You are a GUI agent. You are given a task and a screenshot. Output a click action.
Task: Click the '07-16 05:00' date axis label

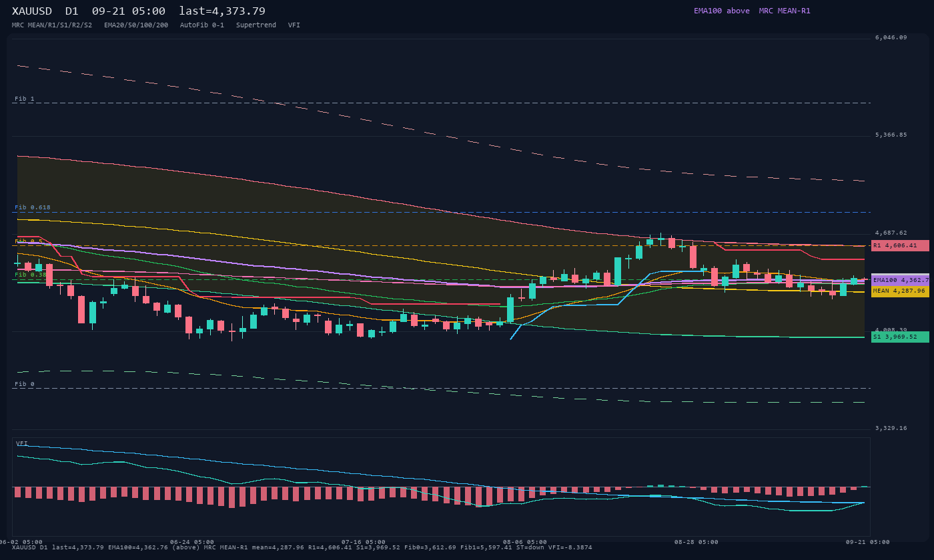(x=364, y=542)
